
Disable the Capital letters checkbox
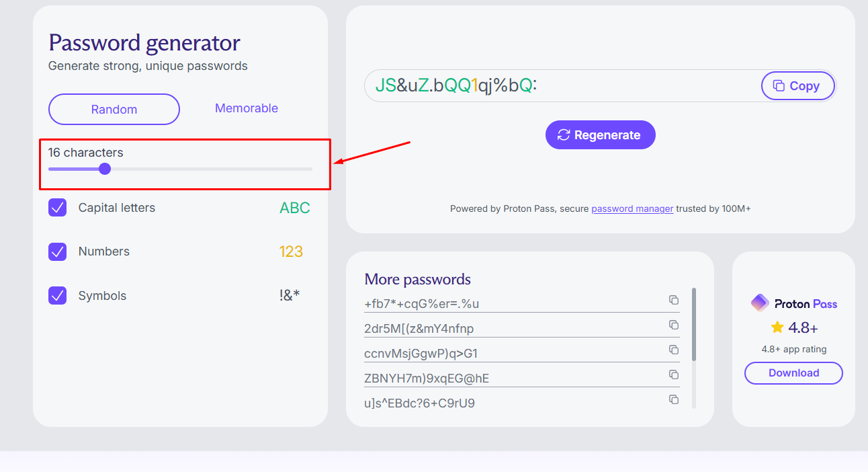pos(57,207)
